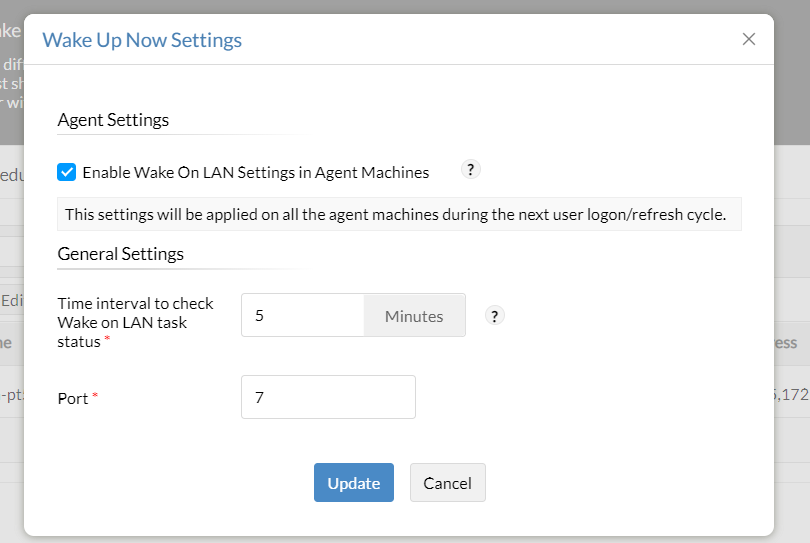Click the red asterisk beside Port
The height and width of the screenshot is (543, 810).
[96, 398]
